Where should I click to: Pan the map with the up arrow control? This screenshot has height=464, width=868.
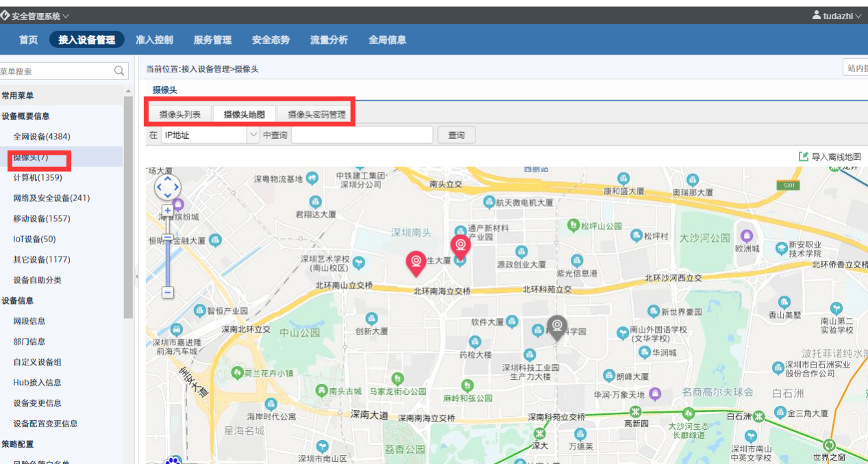click(168, 179)
